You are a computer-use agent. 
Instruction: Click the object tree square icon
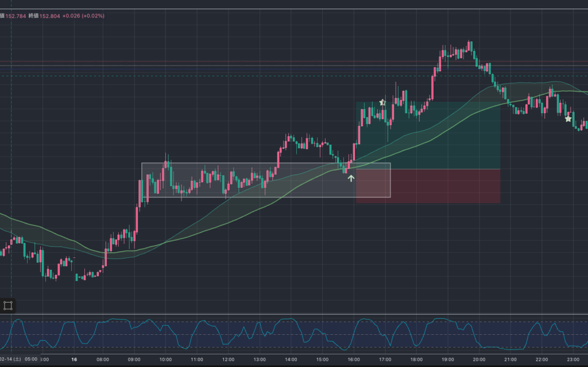click(8, 306)
